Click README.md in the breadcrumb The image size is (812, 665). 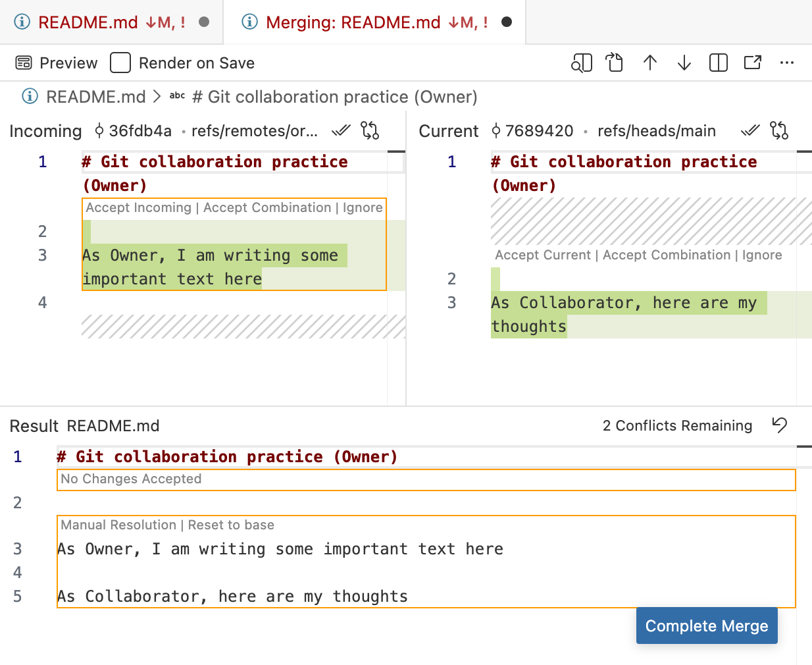point(95,97)
